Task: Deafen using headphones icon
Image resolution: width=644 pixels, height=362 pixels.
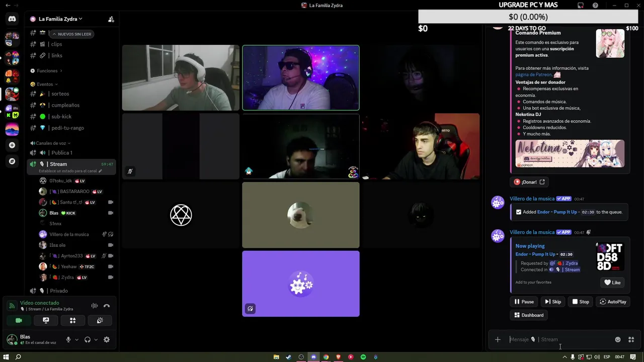Action: (x=88, y=339)
